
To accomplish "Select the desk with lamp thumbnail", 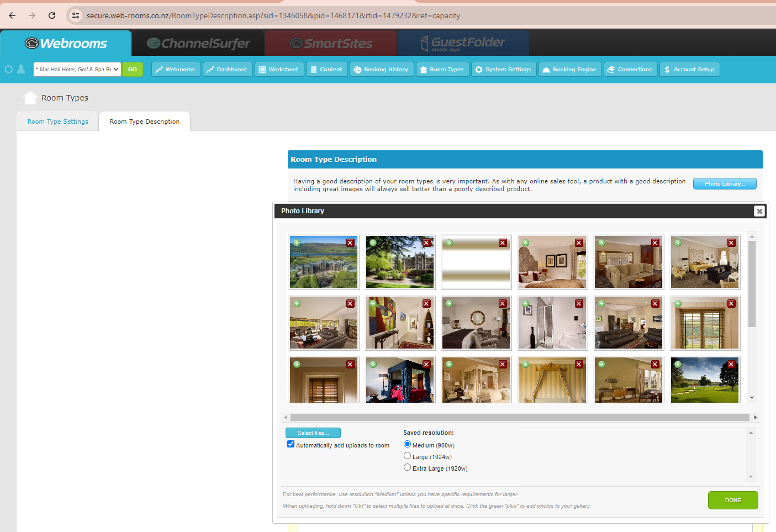I will click(x=629, y=380).
